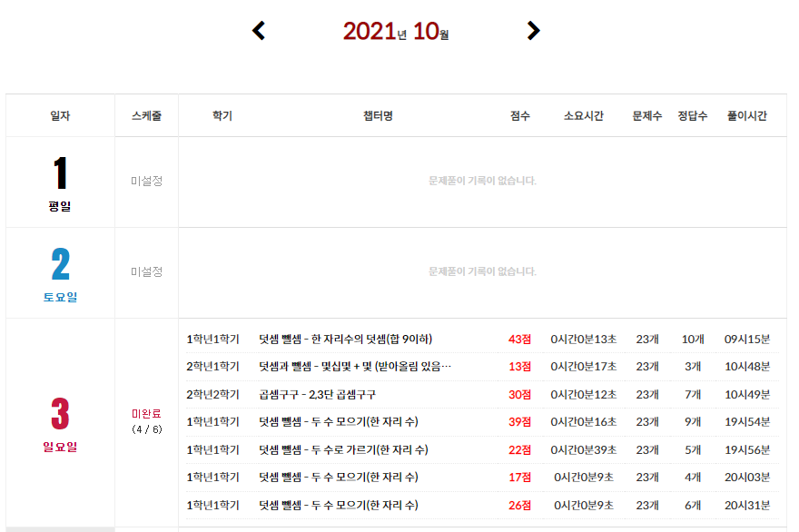
Task: Click 미설정 schedule for day 1
Action: pyautogui.click(x=147, y=181)
